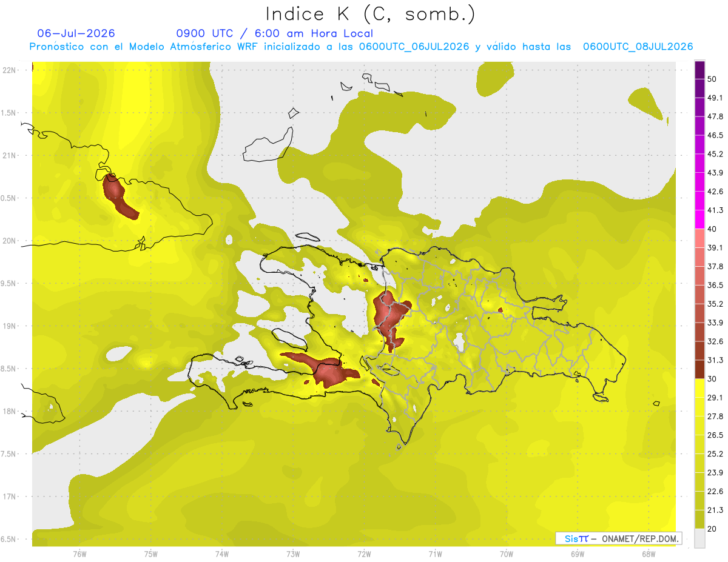The height and width of the screenshot is (562, 728).
Task: Click colorbar value "49.1"
Action: coord(716,98)
